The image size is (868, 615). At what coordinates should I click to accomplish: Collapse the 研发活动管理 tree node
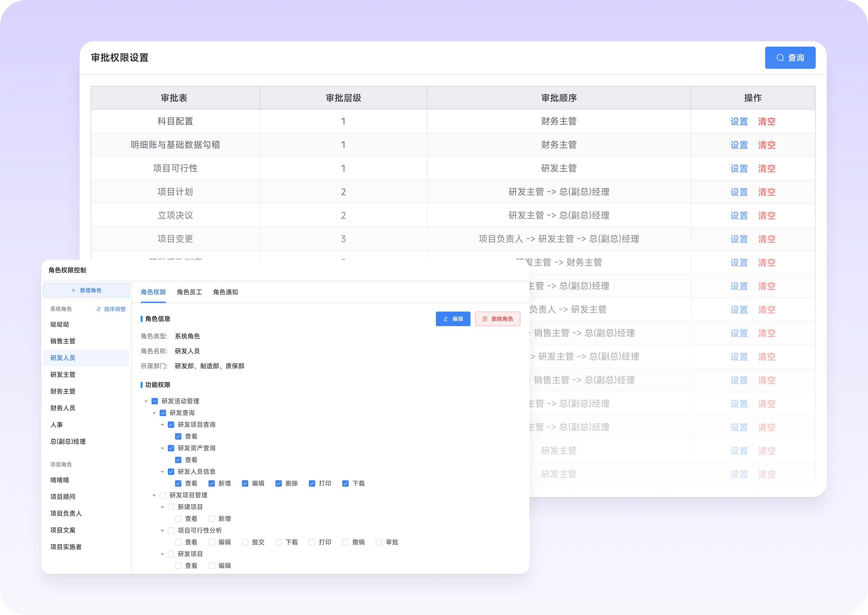(x=146, y=401)
